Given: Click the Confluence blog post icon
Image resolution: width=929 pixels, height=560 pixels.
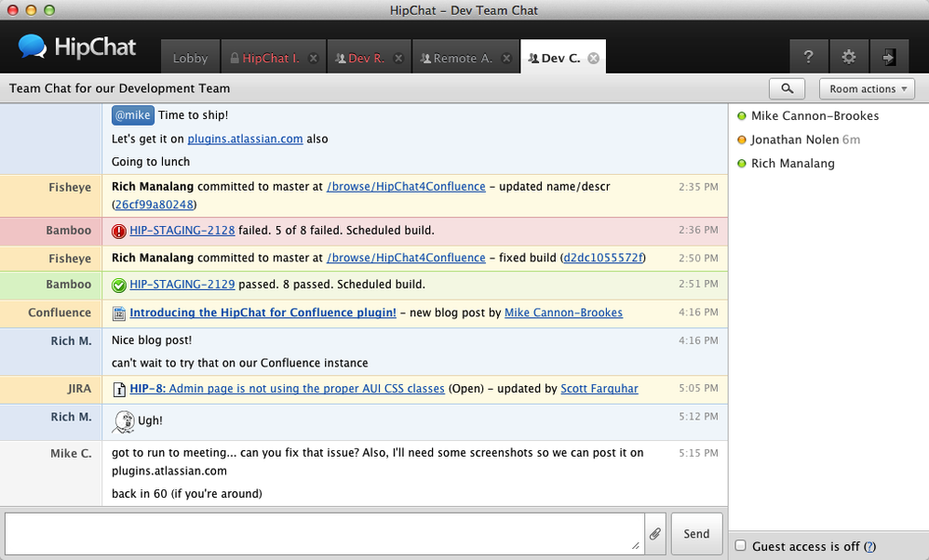Looking at the screenshot, I should pos(119,313).
